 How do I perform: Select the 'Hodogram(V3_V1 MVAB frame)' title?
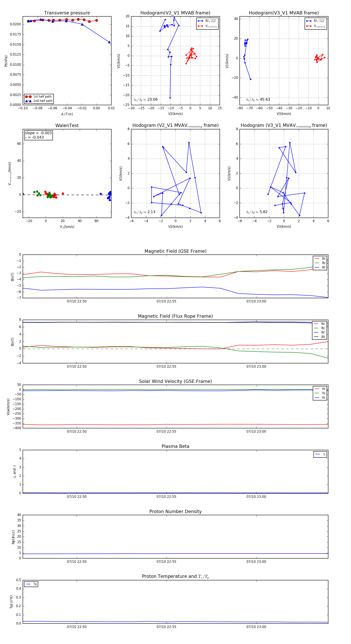pos(284,13)
